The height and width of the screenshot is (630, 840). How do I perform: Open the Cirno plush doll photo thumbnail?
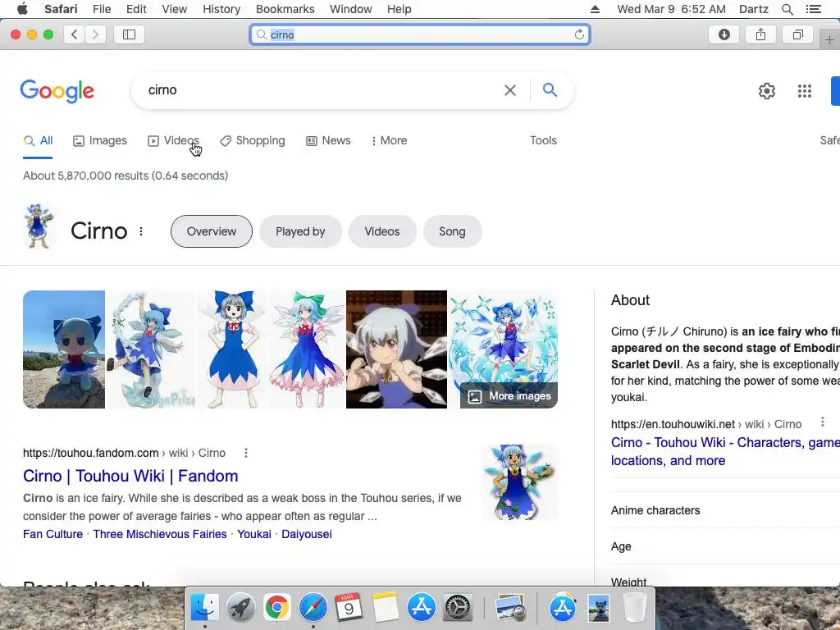click(64, 349)
